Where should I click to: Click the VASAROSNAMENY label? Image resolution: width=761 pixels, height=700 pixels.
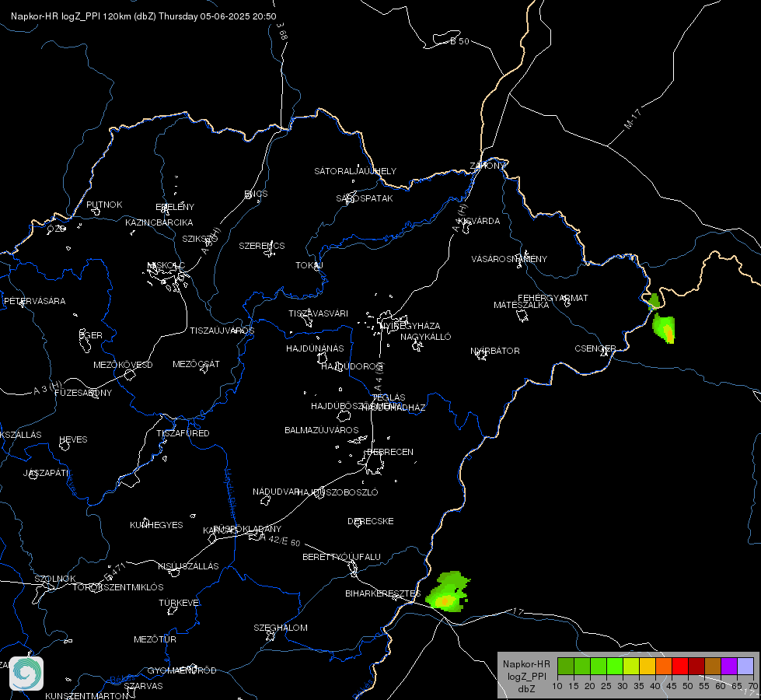509,259
